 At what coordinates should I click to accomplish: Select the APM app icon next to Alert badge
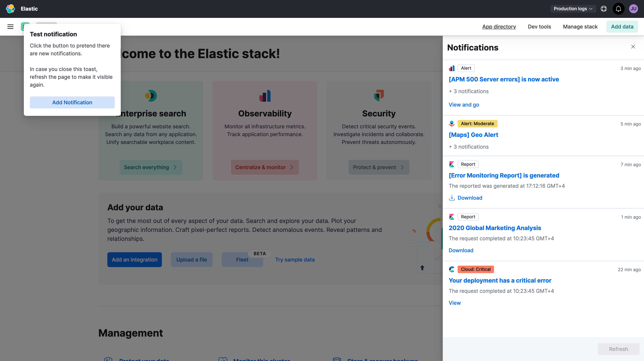[x=452, y=68]
